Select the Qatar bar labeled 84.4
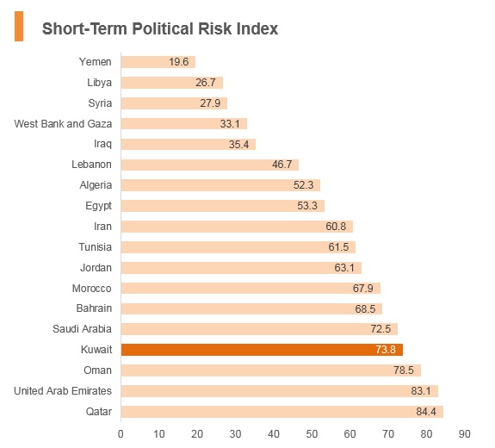The height and width of the screenshot is (448, 495). click(282, 412)
